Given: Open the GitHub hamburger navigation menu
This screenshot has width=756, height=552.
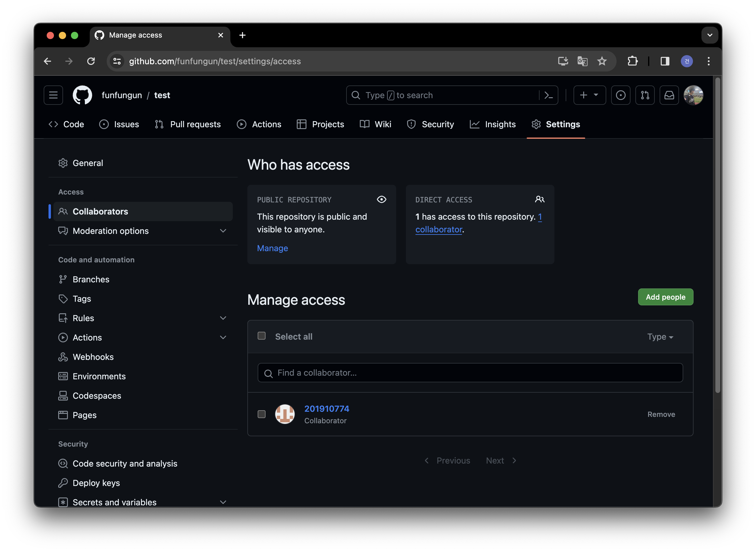Looking at the screenshot, I should tap(53, 95).
